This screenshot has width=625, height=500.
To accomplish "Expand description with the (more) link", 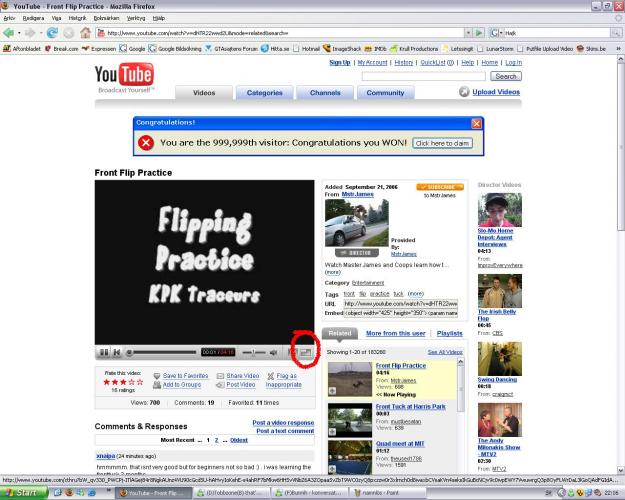I will (333, 271).
